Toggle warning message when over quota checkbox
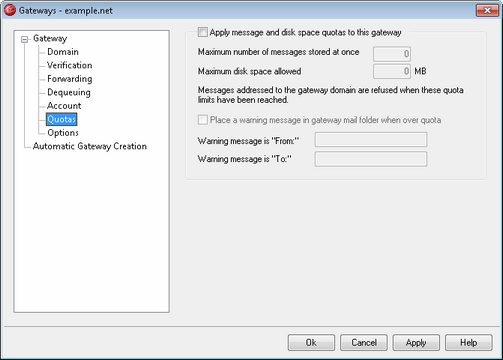This screenshot has height=360, width=503. (x=203, y=120)
